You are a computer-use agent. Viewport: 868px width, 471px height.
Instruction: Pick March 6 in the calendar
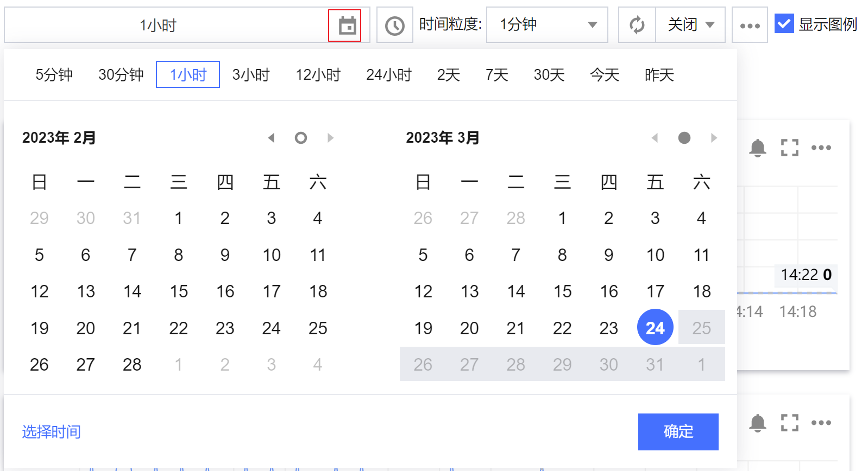coord(469,255)
